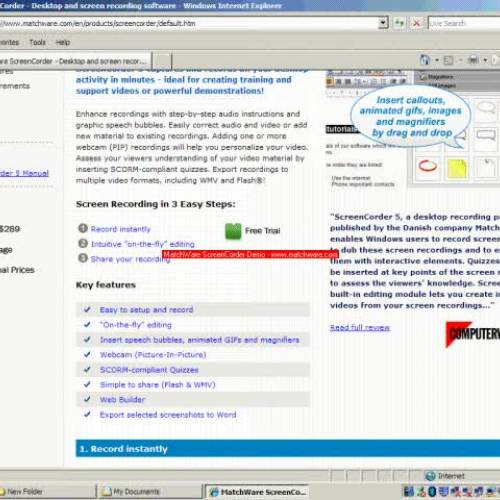
Task: Open the Webcam (Picture-In-Picture) link
Action: coord(153,355)
